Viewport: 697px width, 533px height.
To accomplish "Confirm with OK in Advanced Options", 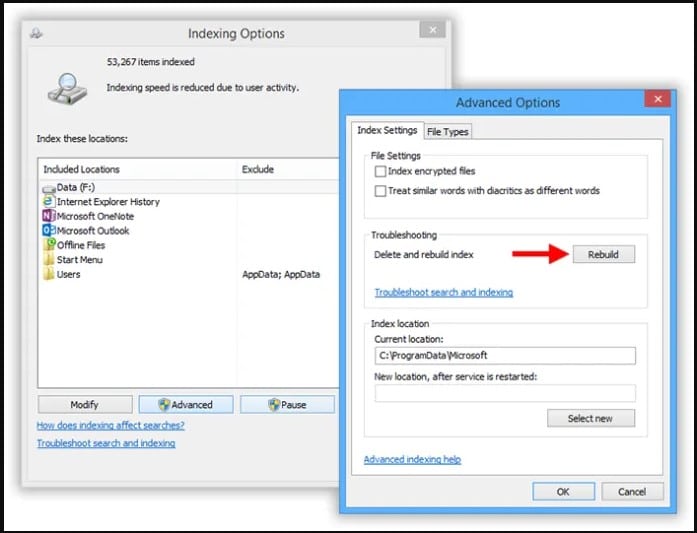I will (563, 492).
